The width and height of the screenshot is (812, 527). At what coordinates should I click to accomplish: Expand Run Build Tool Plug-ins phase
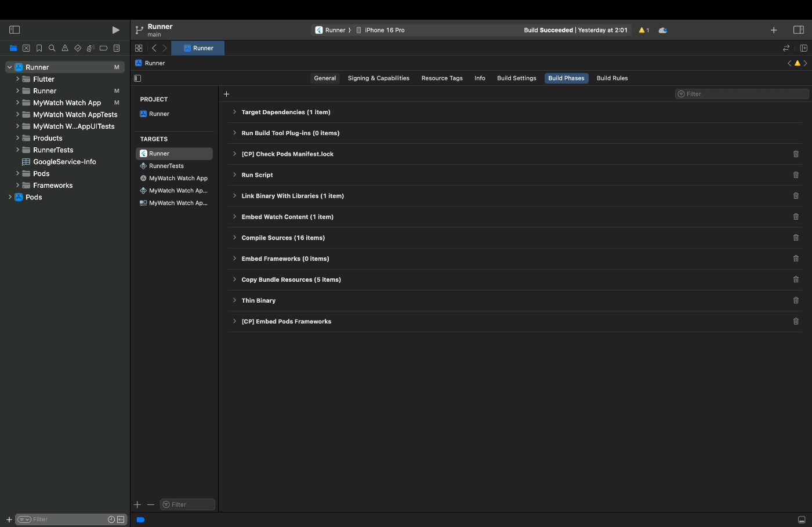234,133
